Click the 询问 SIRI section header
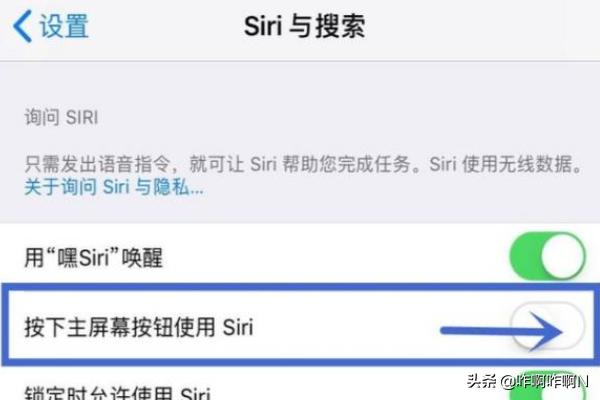The width and height of the screenshot is (600, 400). pyautogui.click(x=61, y=117)
